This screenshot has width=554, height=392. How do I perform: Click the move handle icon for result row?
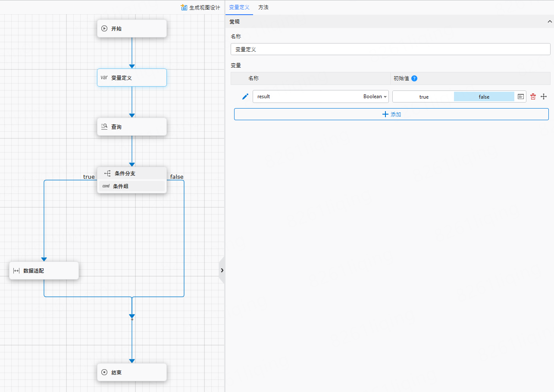(544, 97)
